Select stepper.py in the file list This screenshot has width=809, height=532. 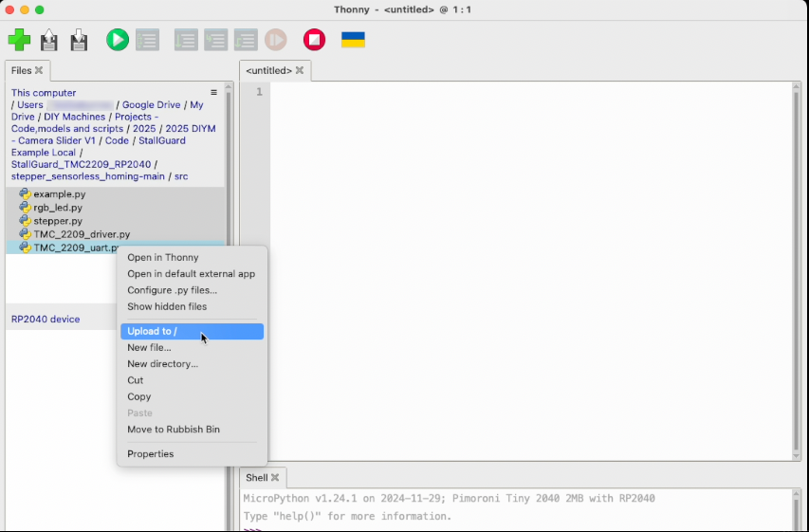pos(58,221)
